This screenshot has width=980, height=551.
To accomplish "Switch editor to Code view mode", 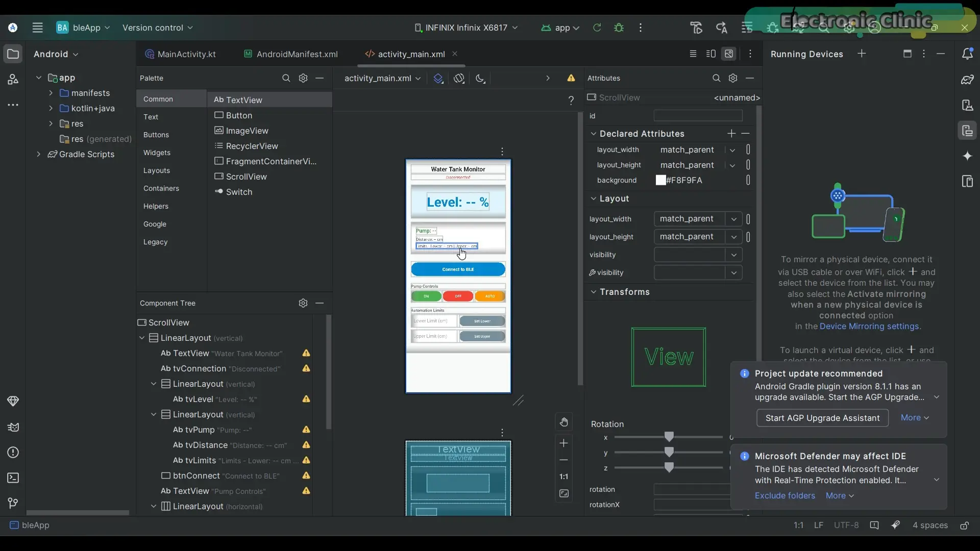I will tap(693, 54).
